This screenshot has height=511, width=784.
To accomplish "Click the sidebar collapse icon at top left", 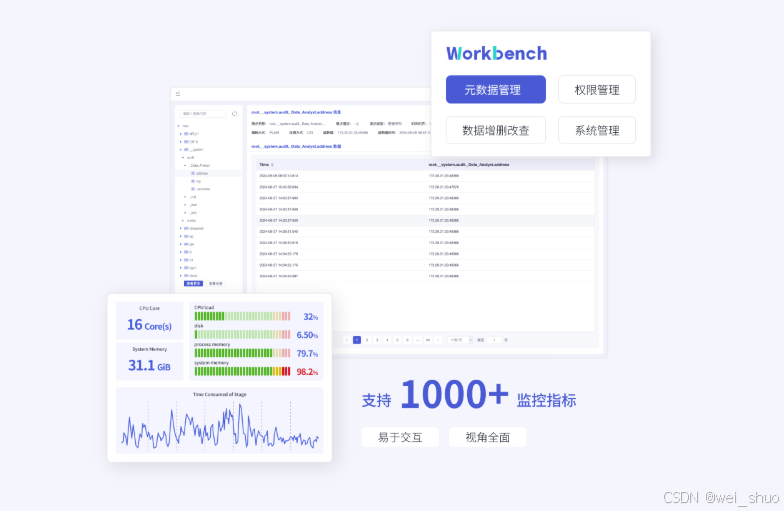I will (x=178, y=94).
